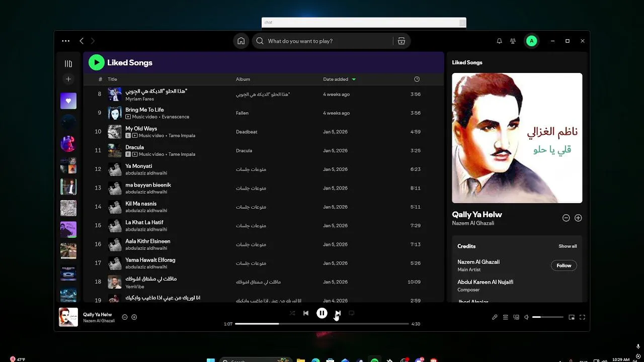Select the track Ya Monyati
644x362 pixels.
pyautogui.click(x=138, y=166)
